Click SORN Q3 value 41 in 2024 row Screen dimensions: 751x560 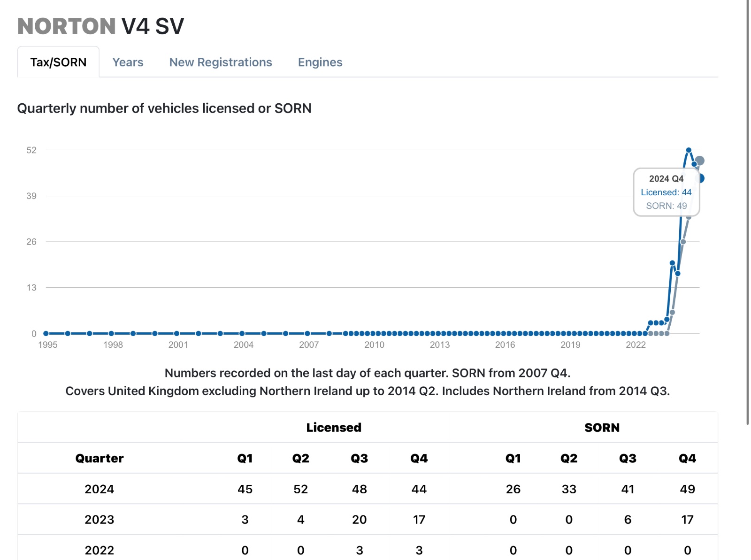[x=628, y=489]
